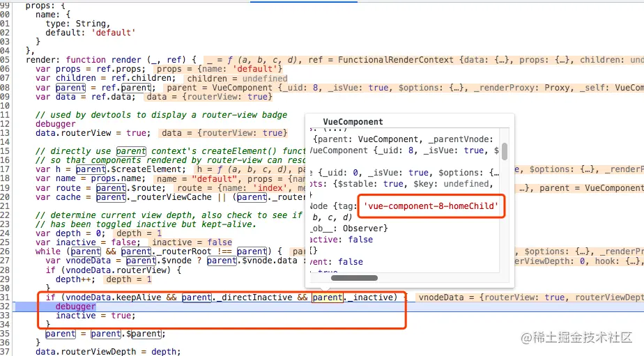The width and height of the screenshot is (644, 356).
Task: Click the highlighted debugger statement on line 32
Action: [x=75, y=307]
